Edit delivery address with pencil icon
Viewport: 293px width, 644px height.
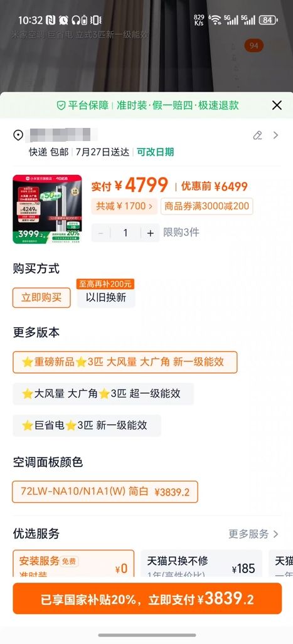coord(258,135)
